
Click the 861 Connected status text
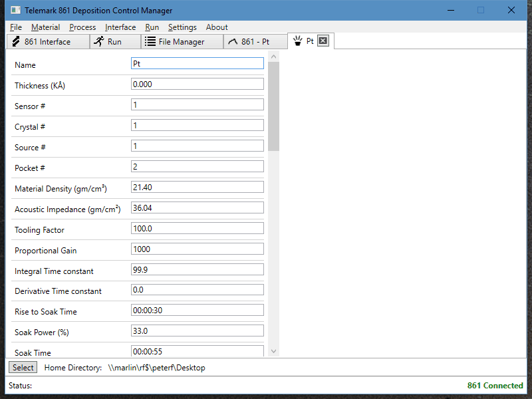[x=495, y=386]
